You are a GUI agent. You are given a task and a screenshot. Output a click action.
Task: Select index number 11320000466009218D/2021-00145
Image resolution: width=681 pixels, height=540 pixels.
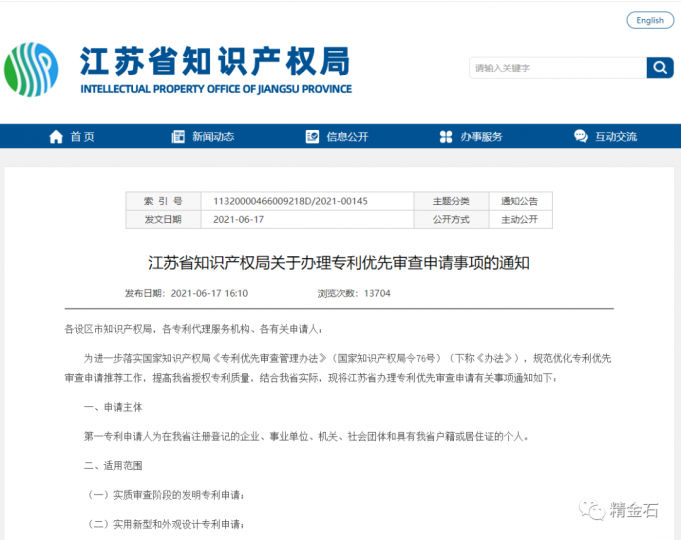point(290,201)
